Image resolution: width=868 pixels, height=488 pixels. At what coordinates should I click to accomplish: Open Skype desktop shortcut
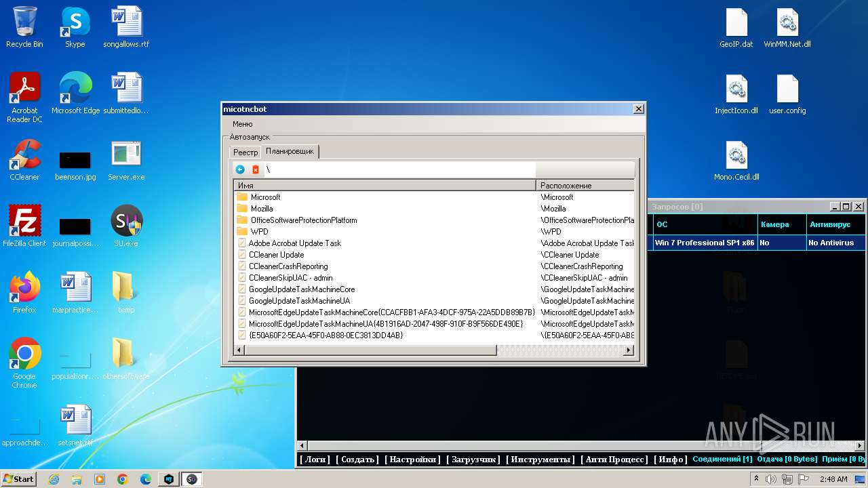pyautogui.click(x=75, y=28)
